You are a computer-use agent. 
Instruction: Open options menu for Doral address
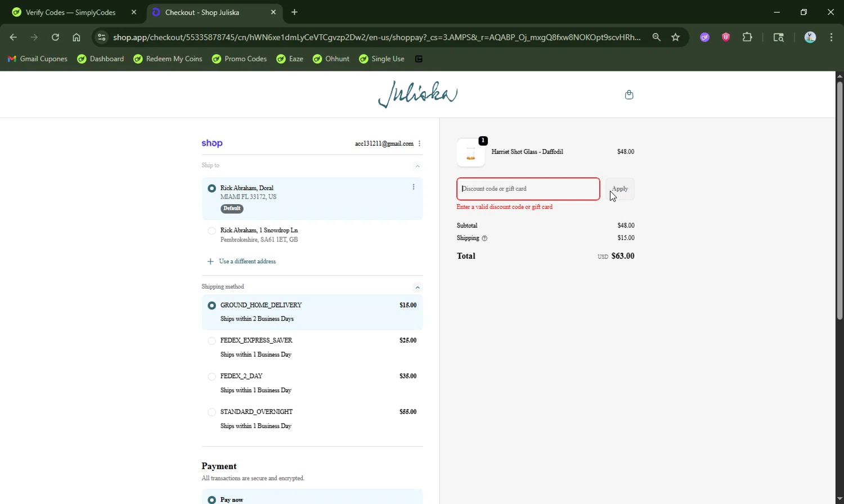tap(414, 187)
